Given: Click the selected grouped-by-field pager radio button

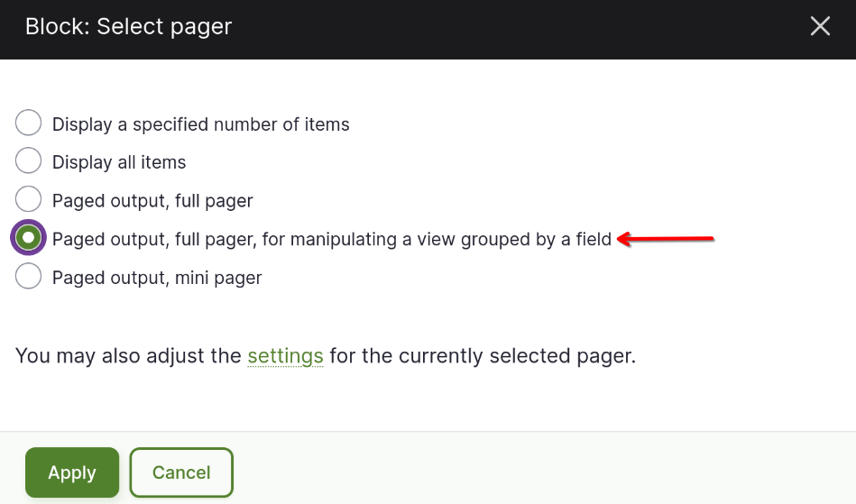Looking at the screenshot, I should click(28, 237).
